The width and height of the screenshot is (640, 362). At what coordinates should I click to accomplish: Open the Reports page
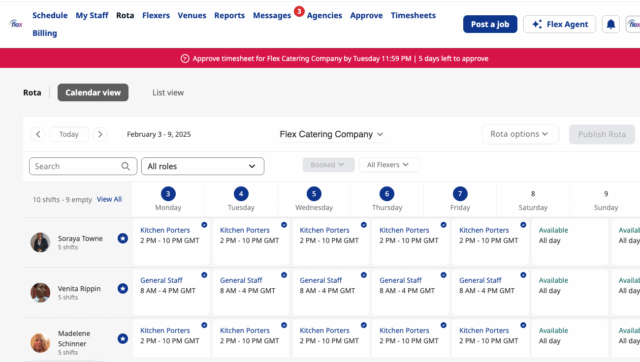coord(229,16)
